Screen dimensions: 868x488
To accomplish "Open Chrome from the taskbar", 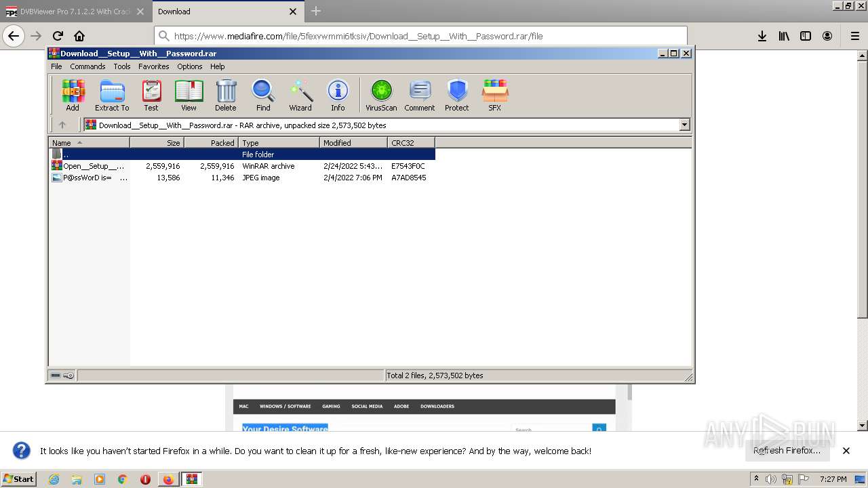I will [x=122, y=479].
